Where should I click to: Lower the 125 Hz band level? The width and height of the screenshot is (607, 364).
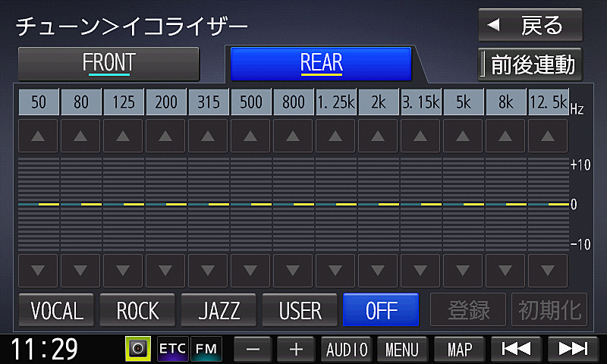coord(123,271)
